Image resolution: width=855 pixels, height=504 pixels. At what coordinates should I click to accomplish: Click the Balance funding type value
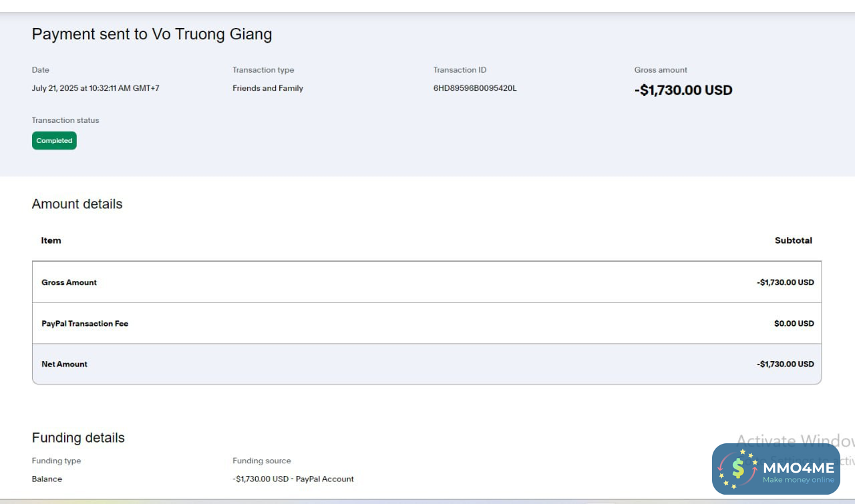[47, 479]
